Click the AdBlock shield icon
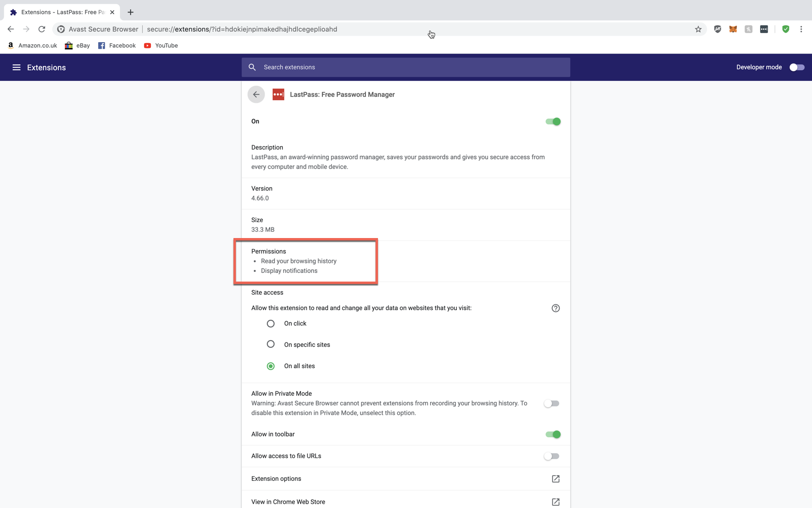The width and height of the screenshot is (812, 508). pos(717,29)
